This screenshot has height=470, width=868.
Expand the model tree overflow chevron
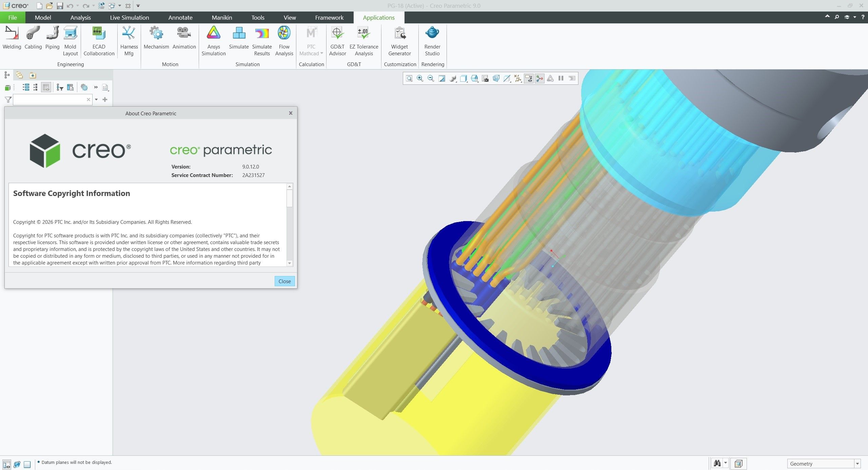point(96,87)
